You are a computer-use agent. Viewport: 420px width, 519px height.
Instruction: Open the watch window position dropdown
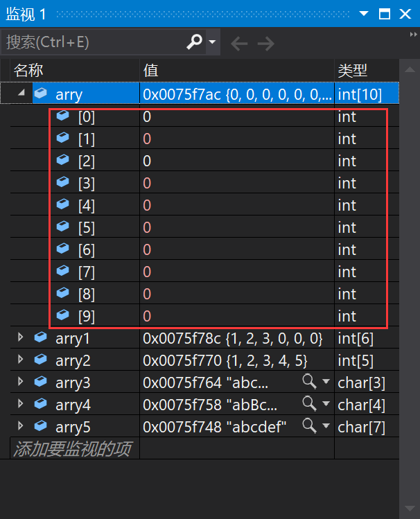(x=364, y=14)
